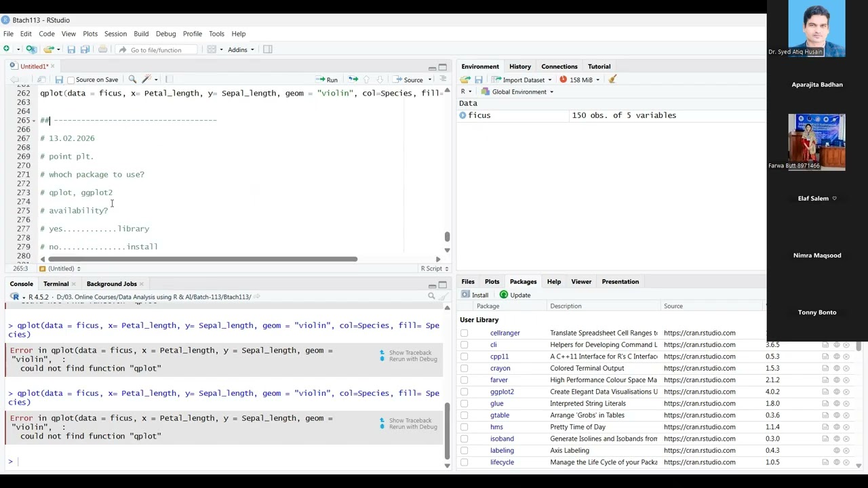868x488 pixels.
Task: Remove the cli package with its x icon
Action: (x=846, y=345)
